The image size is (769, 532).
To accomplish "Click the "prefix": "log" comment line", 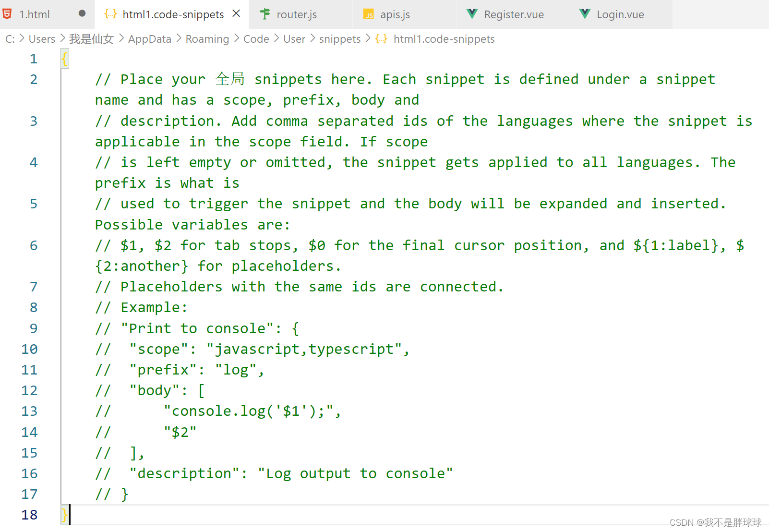I will 180,370.
